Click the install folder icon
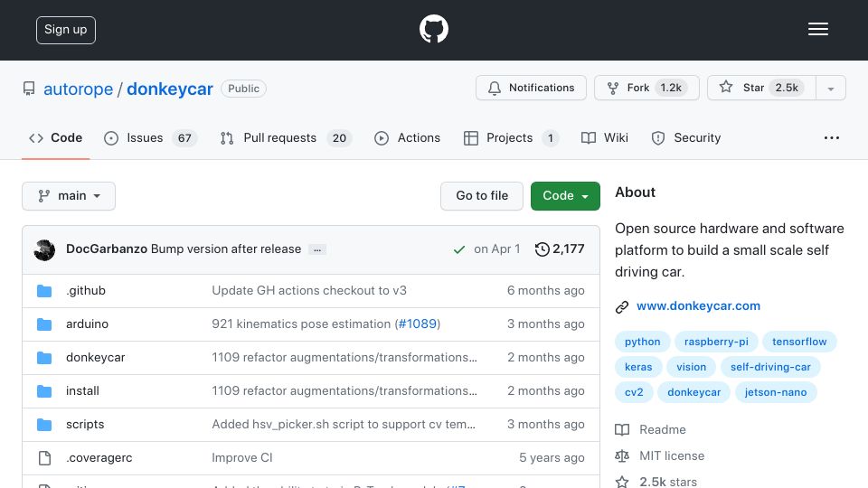Viewport: 868px width, 488px height. 44,391
